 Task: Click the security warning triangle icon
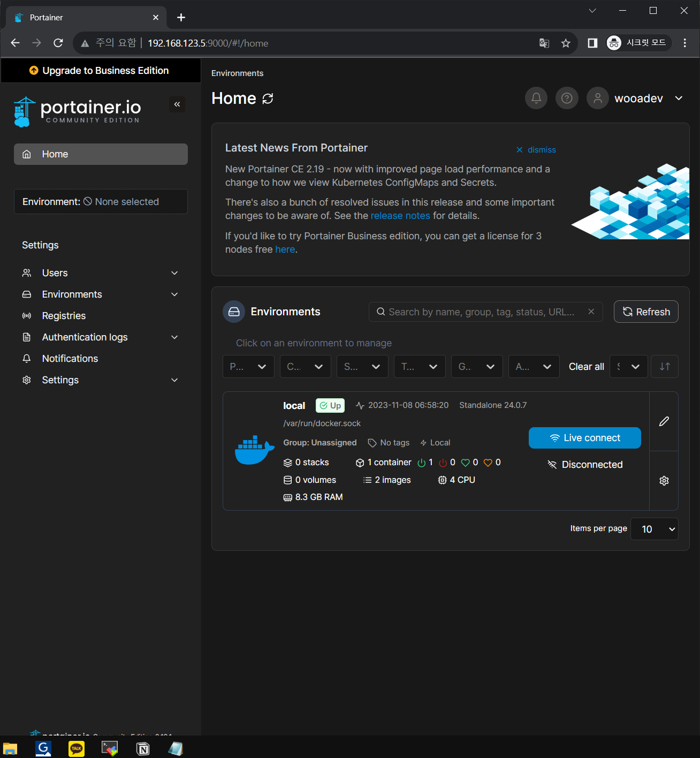coord(85,43)
